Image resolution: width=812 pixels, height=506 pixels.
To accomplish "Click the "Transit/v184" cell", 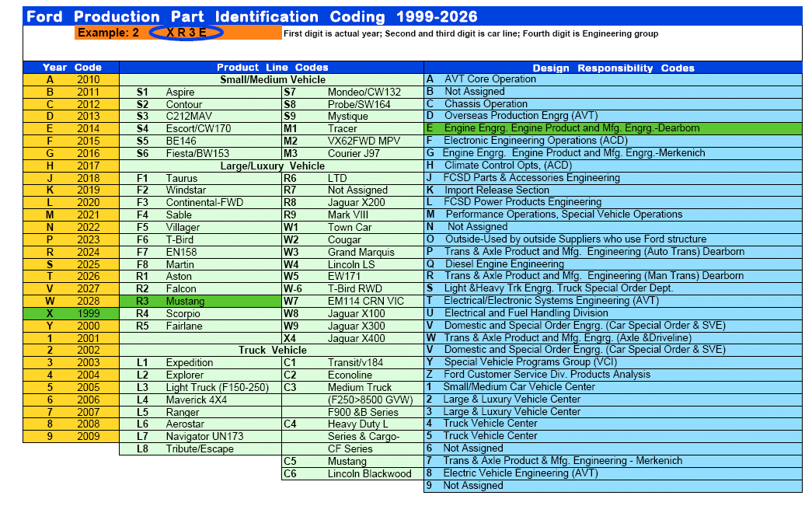I will 355,362.
